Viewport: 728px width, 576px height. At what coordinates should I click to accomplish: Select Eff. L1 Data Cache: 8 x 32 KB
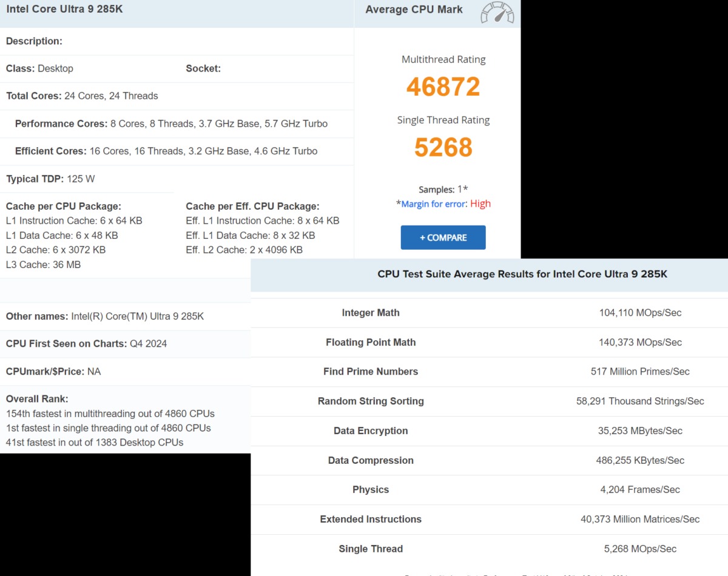point(251,235)
